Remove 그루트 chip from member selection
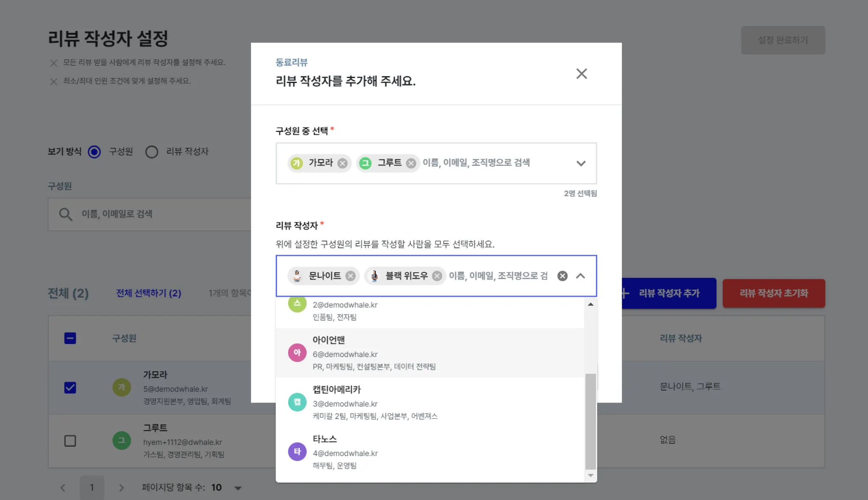868x500 pixels. tap(411, 163)
